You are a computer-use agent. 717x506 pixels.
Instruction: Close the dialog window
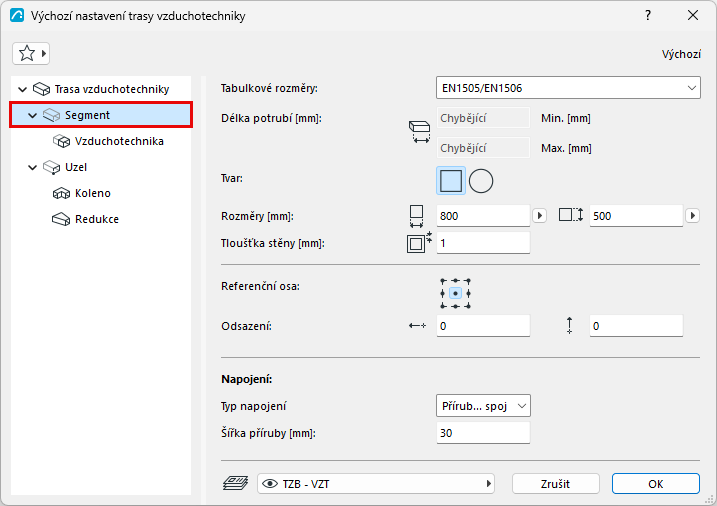tap(693, 16)
